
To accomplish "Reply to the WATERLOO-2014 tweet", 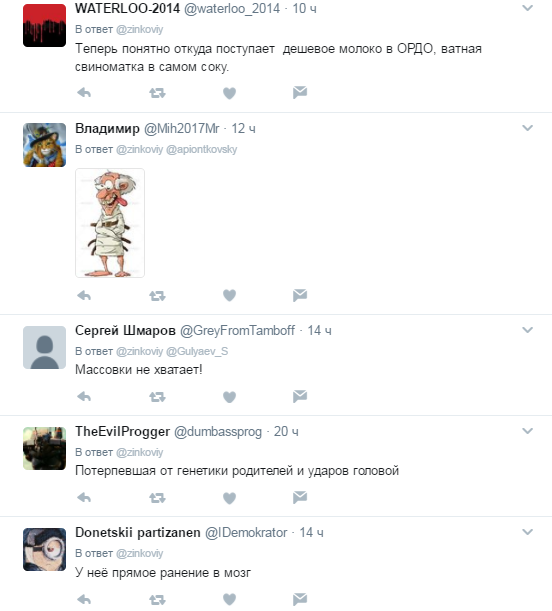I will point(84,93).
